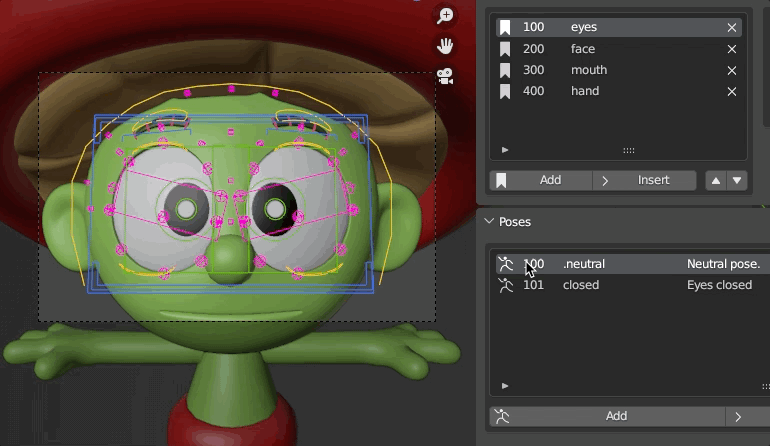Move the selected library down
This screenshot has width=770, height=446.
pyautogui.click(x=737, y=180)
